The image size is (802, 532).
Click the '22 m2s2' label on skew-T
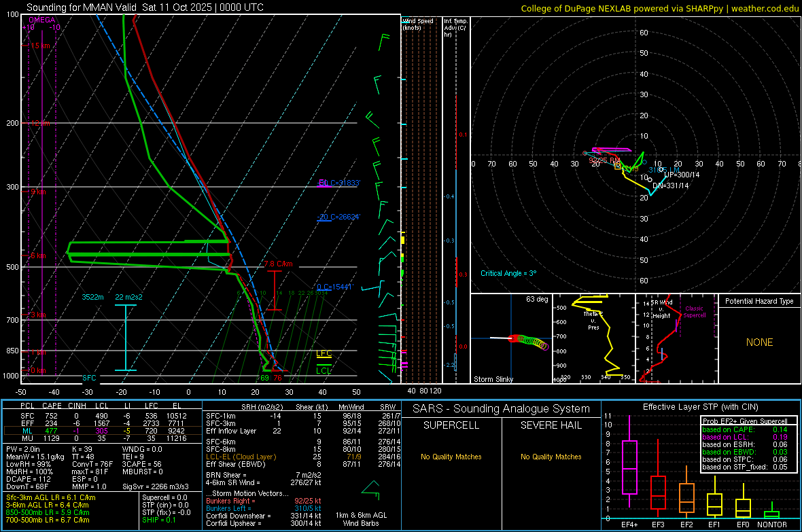[x=129, y=297]
